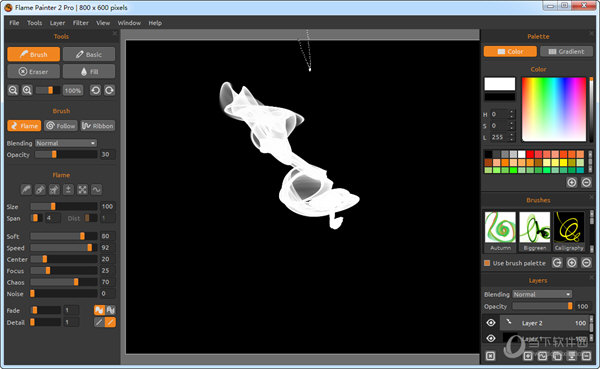This screenshot has width=600, height=369.
Task: Select the Basic pencil tool
Action: click(89, 54)
